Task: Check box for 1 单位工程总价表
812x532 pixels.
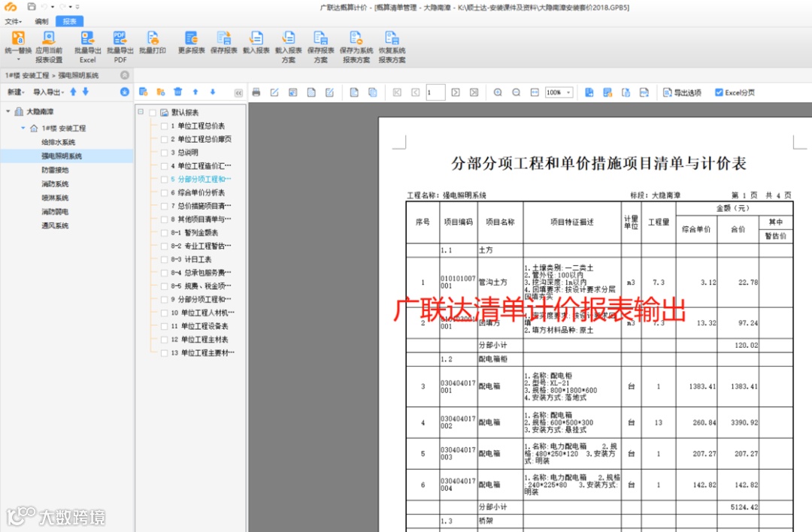Action: [x=164, y=125]
